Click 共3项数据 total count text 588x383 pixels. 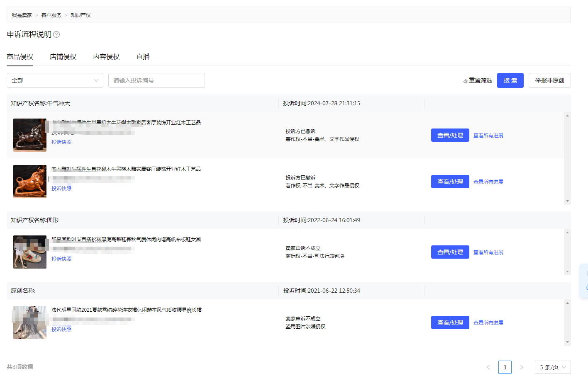click(x=20, y=367)
